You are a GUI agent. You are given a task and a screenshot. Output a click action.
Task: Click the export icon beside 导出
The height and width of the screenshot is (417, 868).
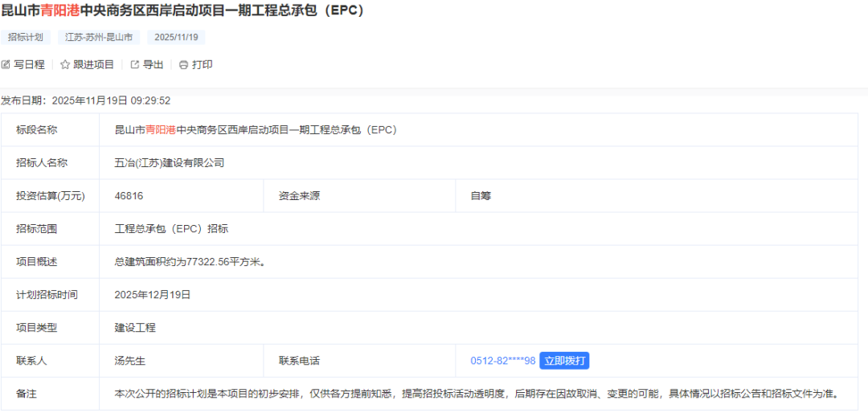(135, 64)
